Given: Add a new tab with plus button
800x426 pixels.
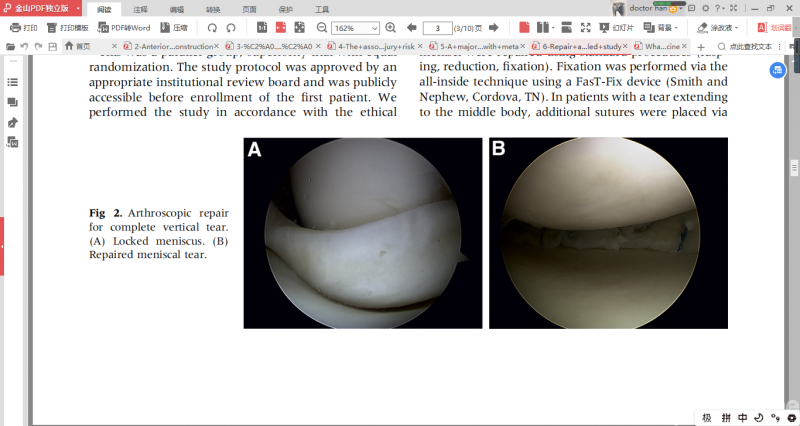Looking at the screenshot, I should (x=700, y=46).
